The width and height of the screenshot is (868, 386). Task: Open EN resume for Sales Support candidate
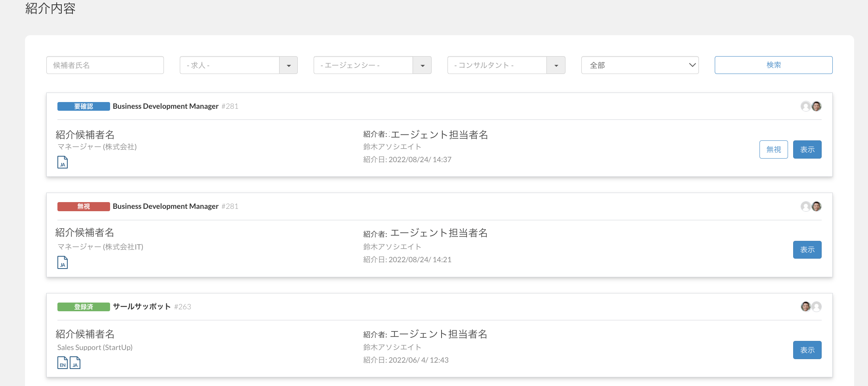coord(63,363)
